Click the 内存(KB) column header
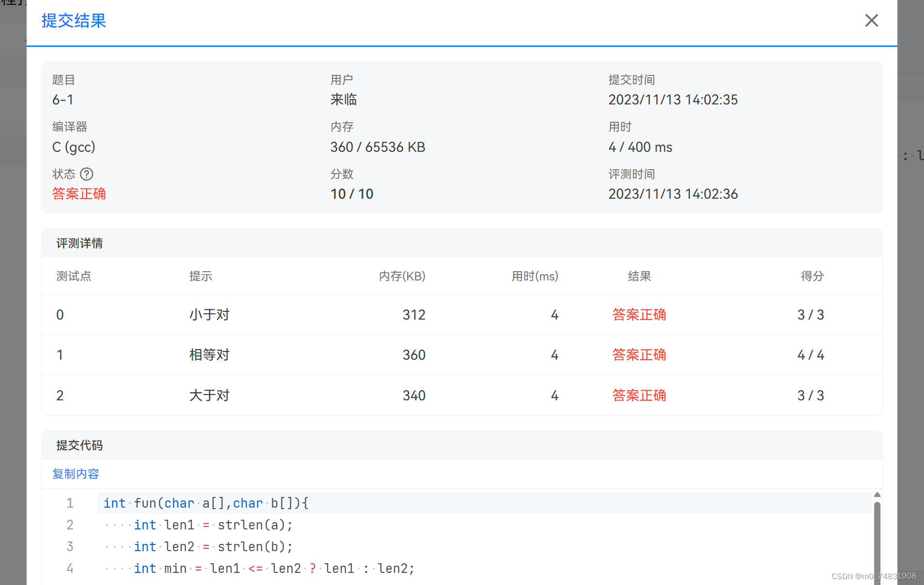 [402, 276]
